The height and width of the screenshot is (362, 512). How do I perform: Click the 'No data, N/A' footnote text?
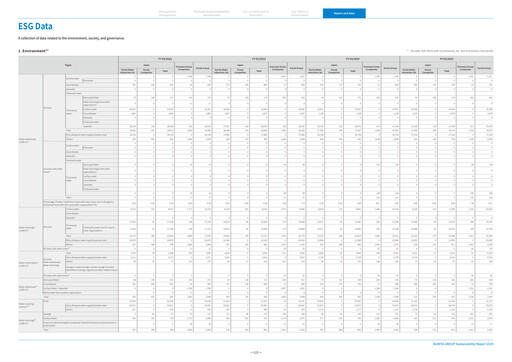pyautogui.click(x=450, y=51)
